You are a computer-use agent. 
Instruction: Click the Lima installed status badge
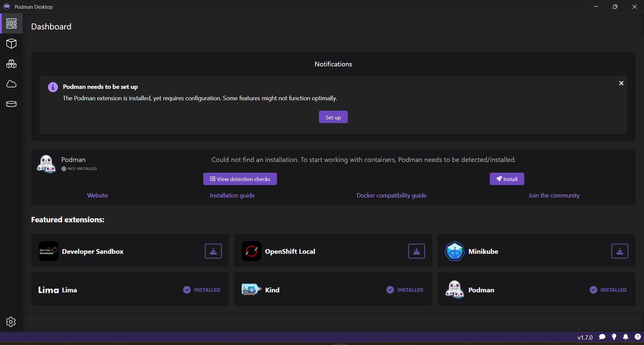coord(201,290)
